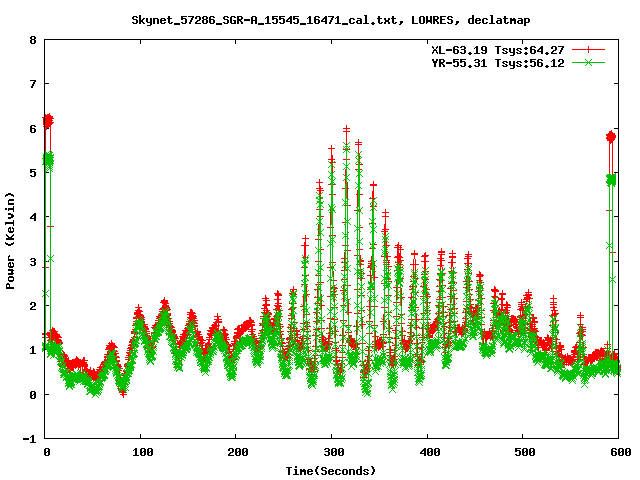Screen dimensions: 640x480
Task: Click the red calibration spike top at start
Action: [x=47, y=119]
